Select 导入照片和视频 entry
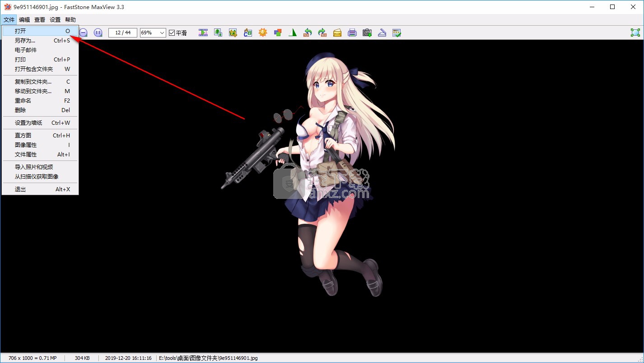Screen dimensions: 644x363 coord(40,167)
